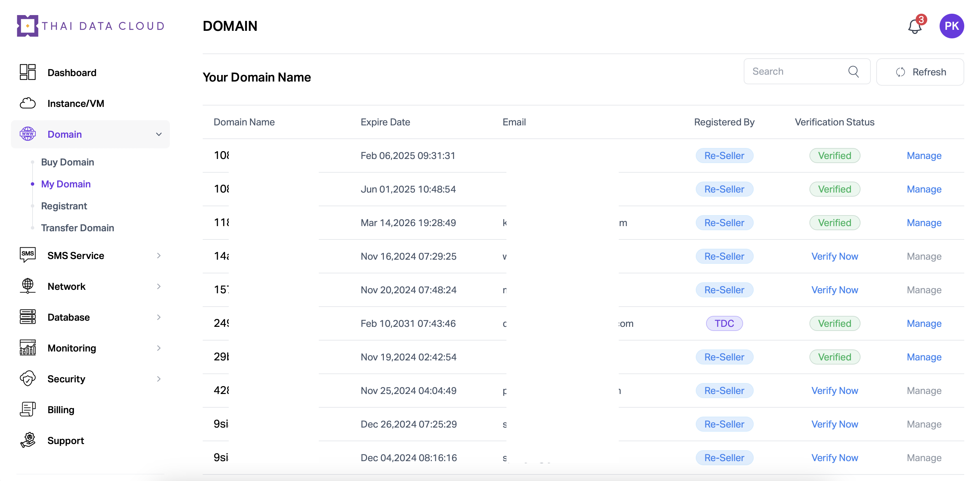Expand the SMS Service submenu arrow

click(159, 256)
